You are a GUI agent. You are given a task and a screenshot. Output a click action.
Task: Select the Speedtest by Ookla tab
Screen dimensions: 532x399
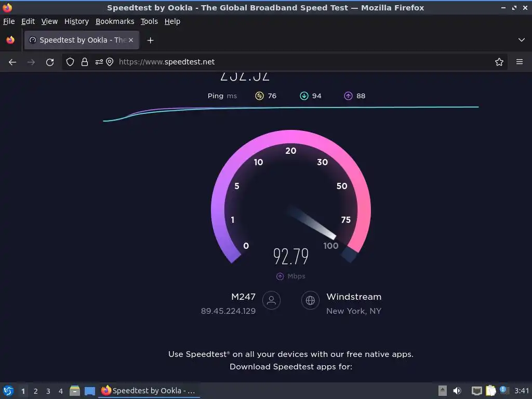click(x=82, y=40)
